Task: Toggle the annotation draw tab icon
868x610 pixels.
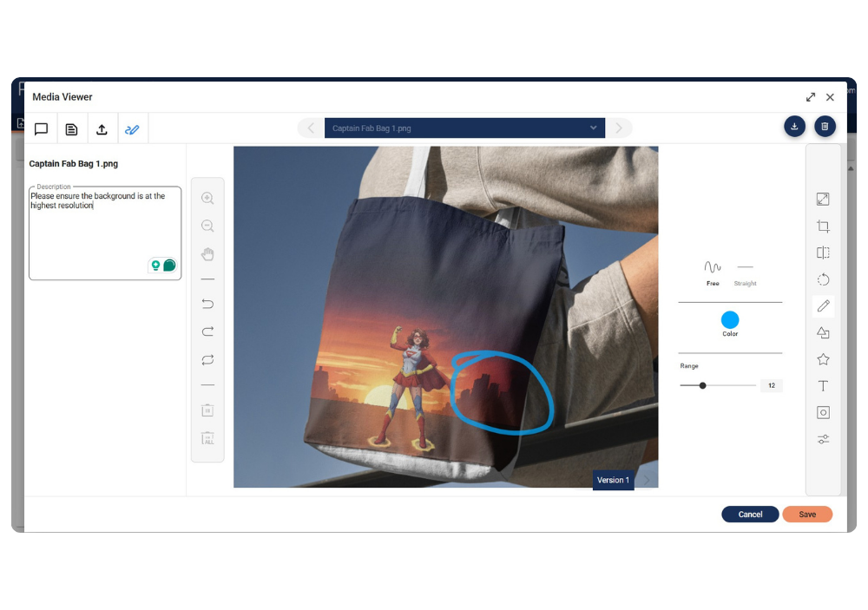Action: pyautogui.click(x=132, y=129)
